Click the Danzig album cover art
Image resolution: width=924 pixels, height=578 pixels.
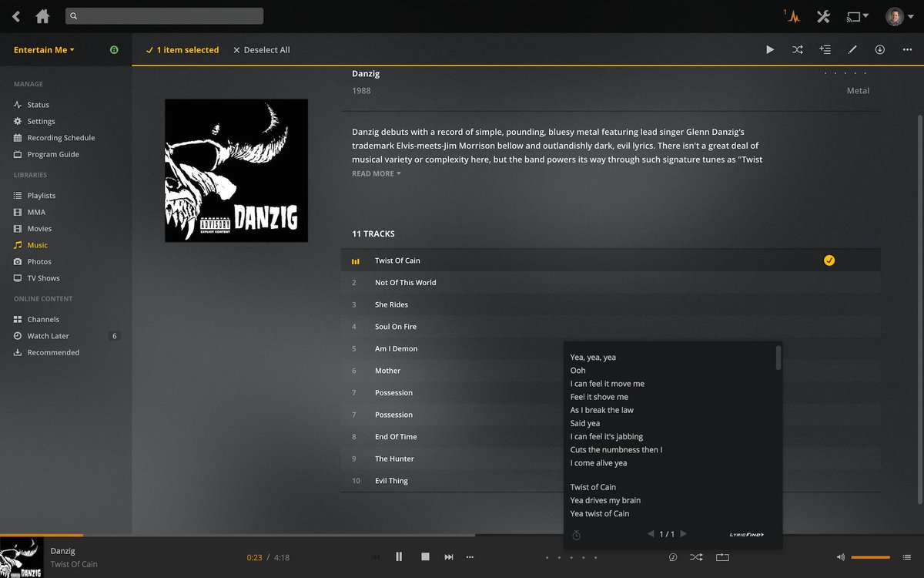(x=236, y=170)
